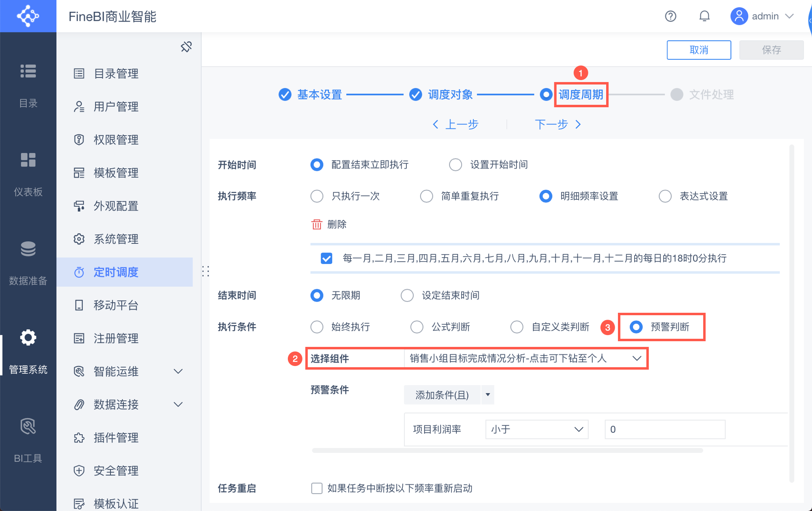The width and height of the screenshot is (812, 511).
Task: Open the 数据准备 database icon
Action: [x=28, y=249]
